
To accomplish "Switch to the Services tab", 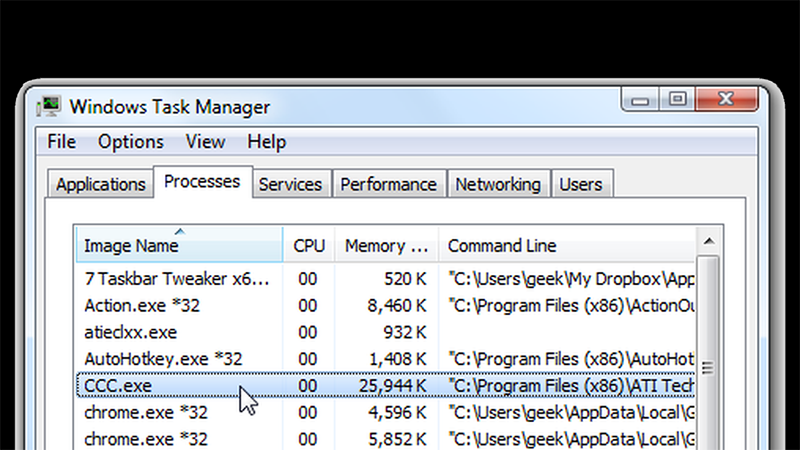I will [290, 185].
